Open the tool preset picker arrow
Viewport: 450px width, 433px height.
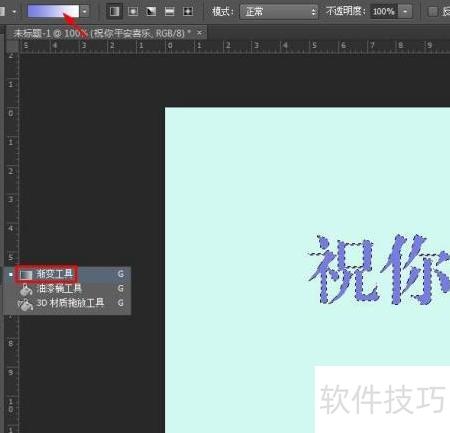(14, 12)
